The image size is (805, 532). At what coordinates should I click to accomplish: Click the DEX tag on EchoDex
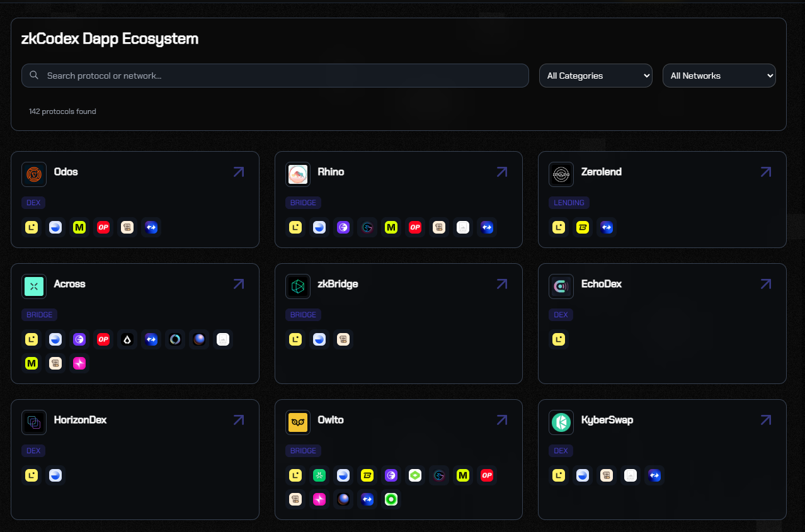click(561, 315)
